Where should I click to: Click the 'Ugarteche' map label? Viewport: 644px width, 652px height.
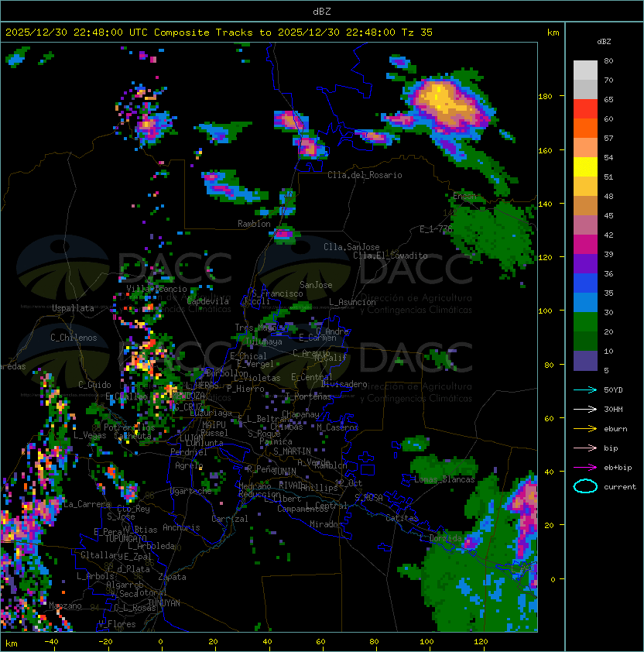191,491
